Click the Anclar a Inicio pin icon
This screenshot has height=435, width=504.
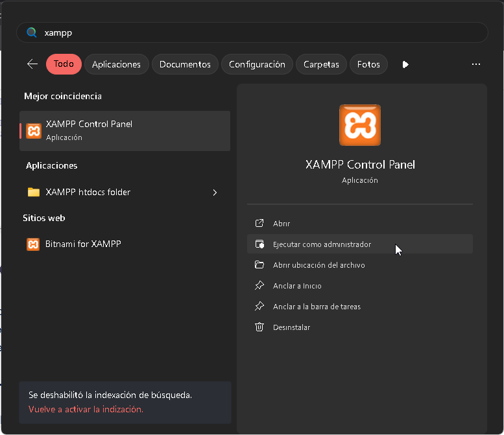pos(259,285)
